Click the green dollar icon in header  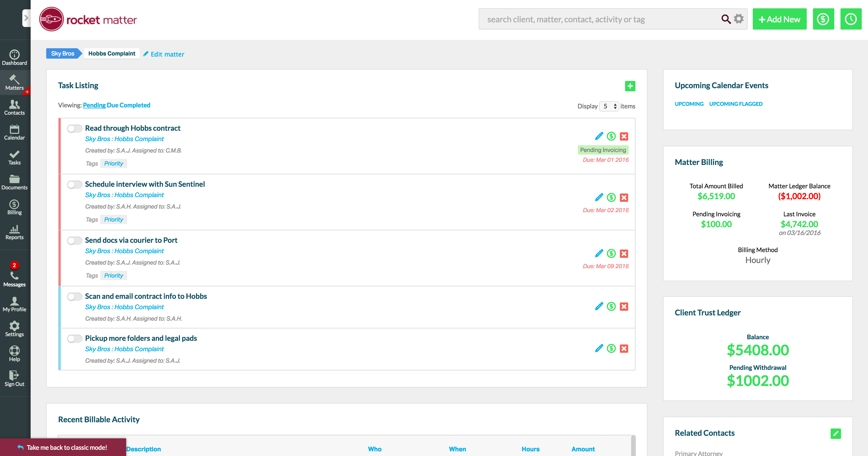[x=823, y=19]
